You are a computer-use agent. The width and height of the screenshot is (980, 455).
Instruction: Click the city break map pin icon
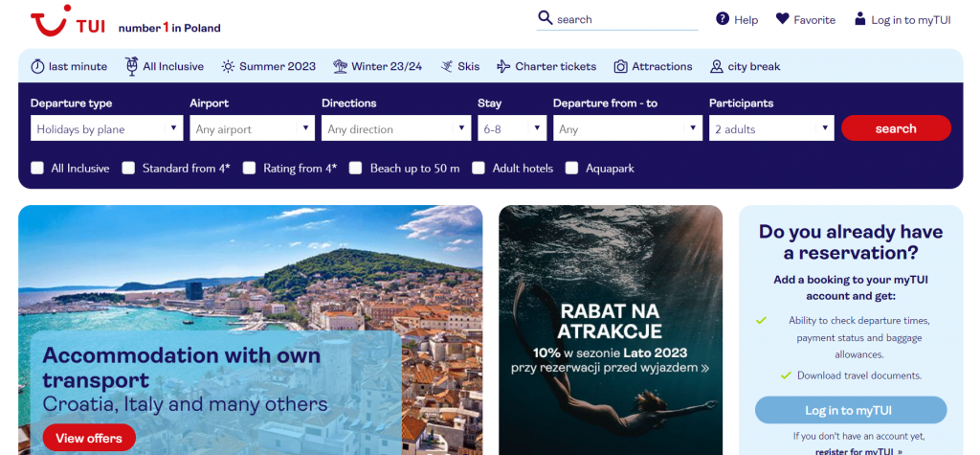tap(717, 66)
